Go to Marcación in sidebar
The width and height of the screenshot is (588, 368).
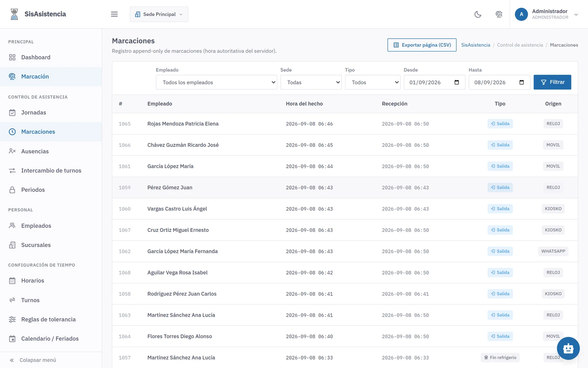(51, 77)
